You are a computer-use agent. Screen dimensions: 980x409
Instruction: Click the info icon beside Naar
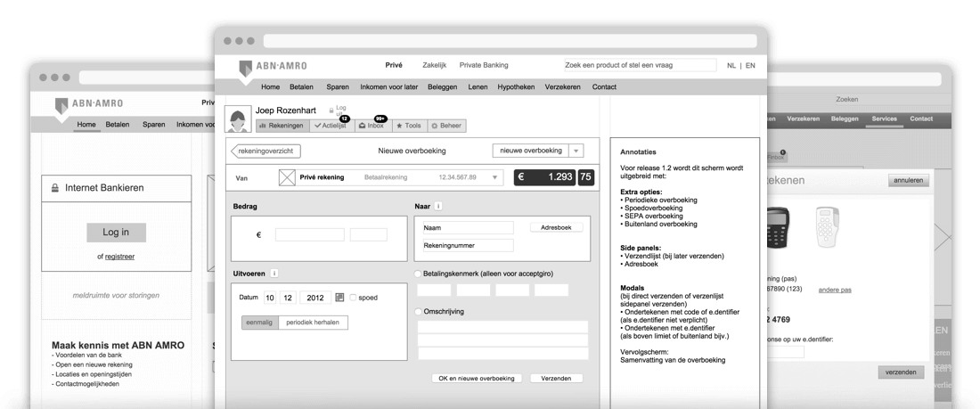[438, 207]
